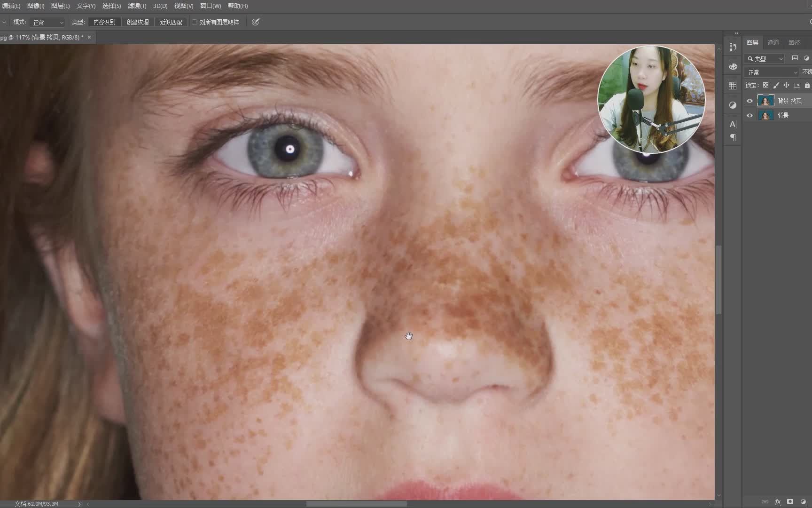The image size is (812, 508).
Task: Click the canvas scroll-down arrow
Action: tap(718, 495)
